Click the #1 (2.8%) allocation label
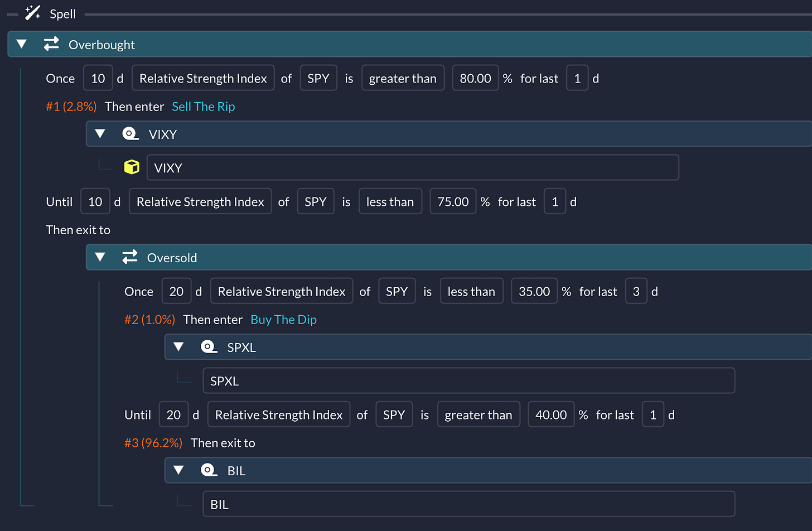 (x=71, y=107)
